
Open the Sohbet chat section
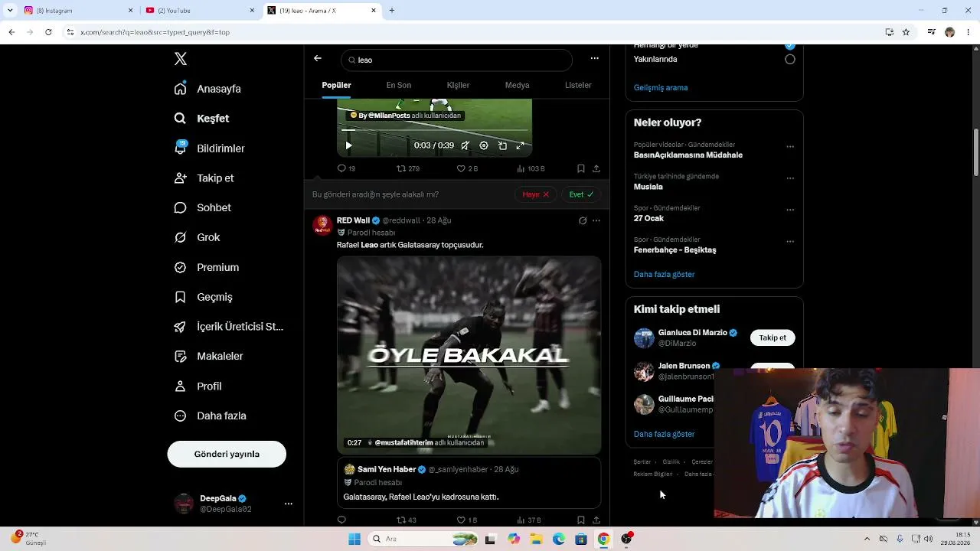pos(202,207)
